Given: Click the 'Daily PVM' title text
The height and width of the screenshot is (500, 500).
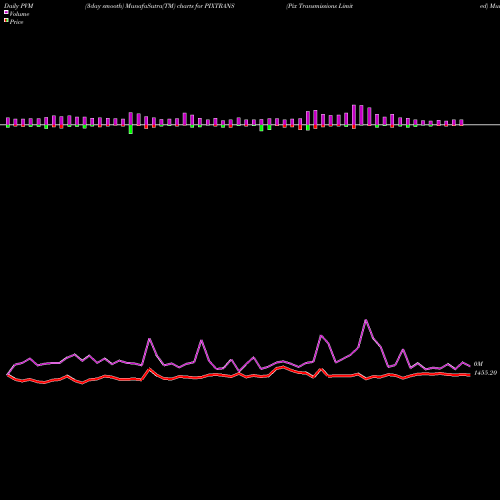Looking at the screenshot, I should 19,6.
